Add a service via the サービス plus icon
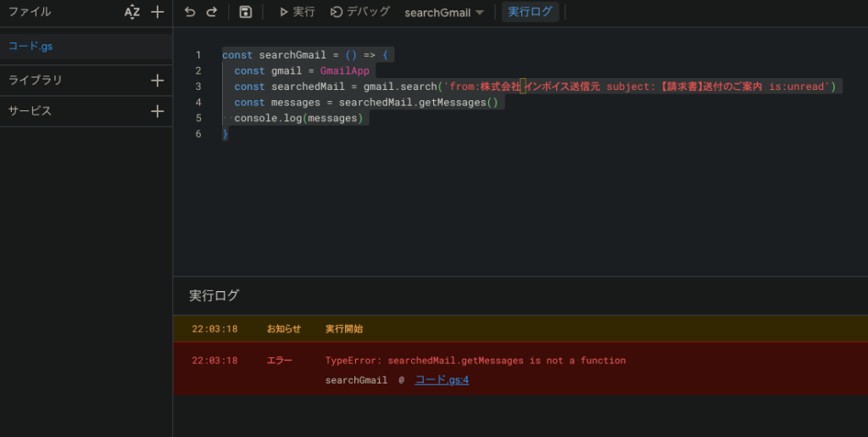The image size is (868, 437). tap(157, 111)
